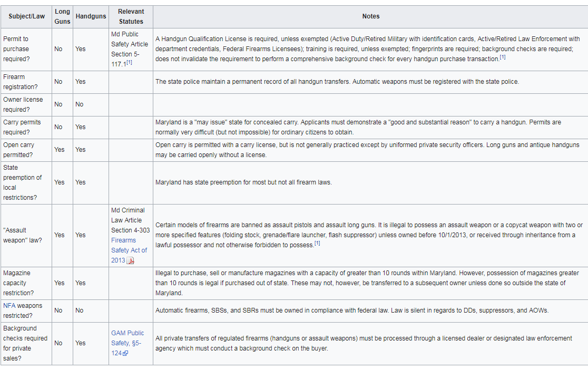Follow the NFA link in weapons restricted row

9,306
